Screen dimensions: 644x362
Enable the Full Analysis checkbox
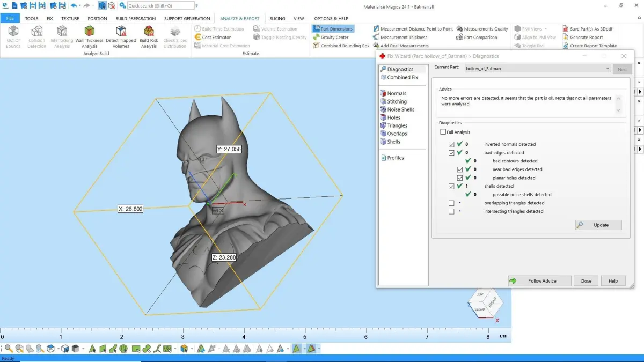443,132
